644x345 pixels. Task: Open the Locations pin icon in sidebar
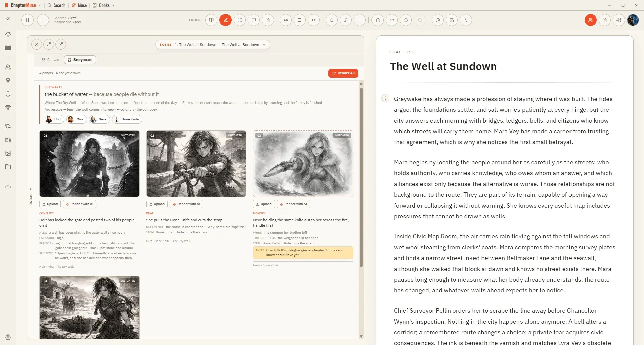8,80
